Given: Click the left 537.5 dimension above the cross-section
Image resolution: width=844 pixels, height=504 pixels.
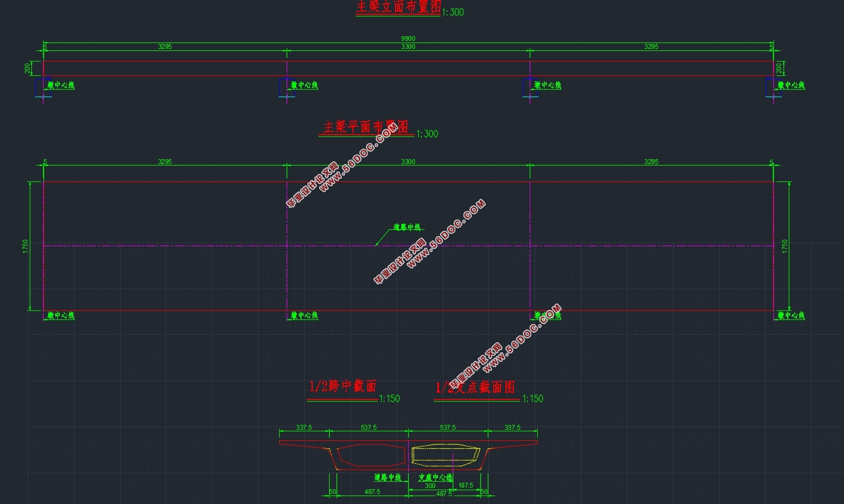Looking at the screenshot, I should click(x=369, y=428).
